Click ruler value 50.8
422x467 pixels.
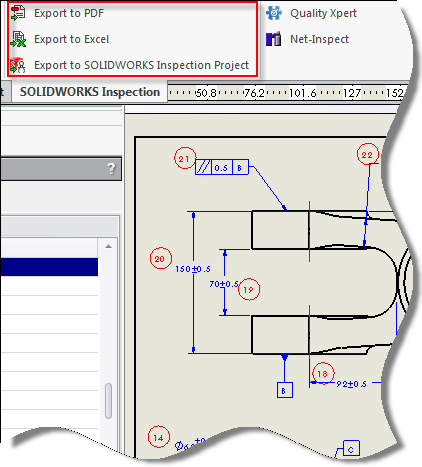206,93
